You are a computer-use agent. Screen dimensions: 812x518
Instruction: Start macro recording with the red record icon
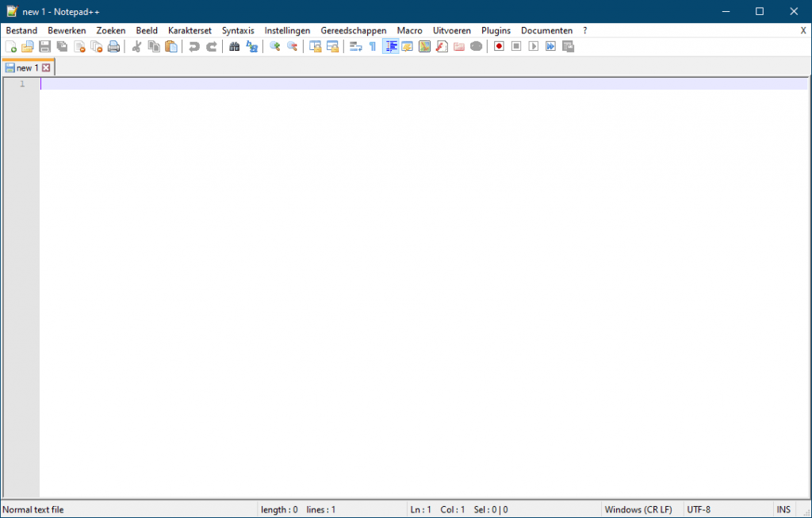(x=499, y=46)
